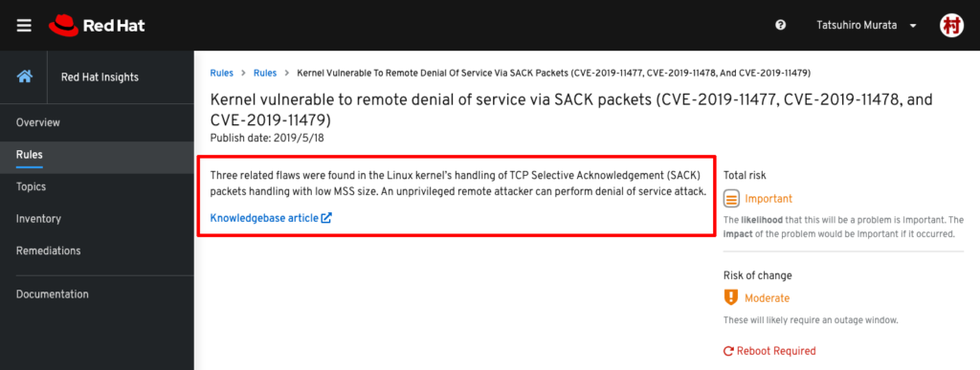Go to the home icon in sidebar

(24, 76)
